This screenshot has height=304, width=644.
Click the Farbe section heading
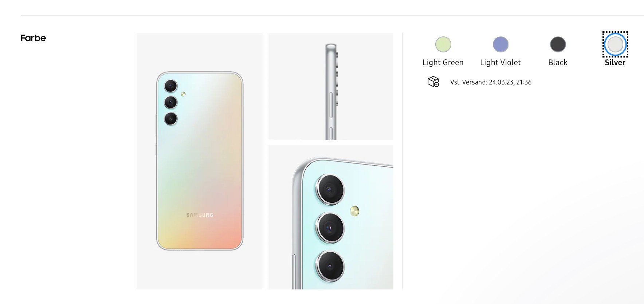click(x=33, y=38)
